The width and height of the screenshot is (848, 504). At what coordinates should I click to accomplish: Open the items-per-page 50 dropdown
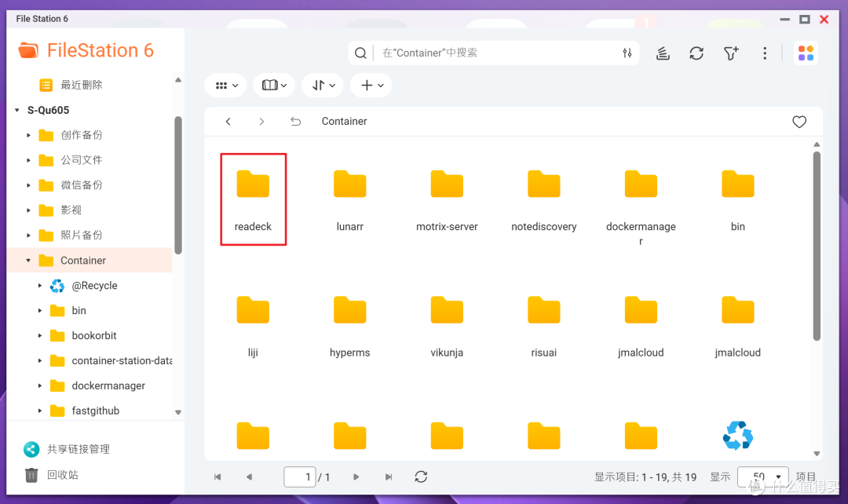coord(763,477)
